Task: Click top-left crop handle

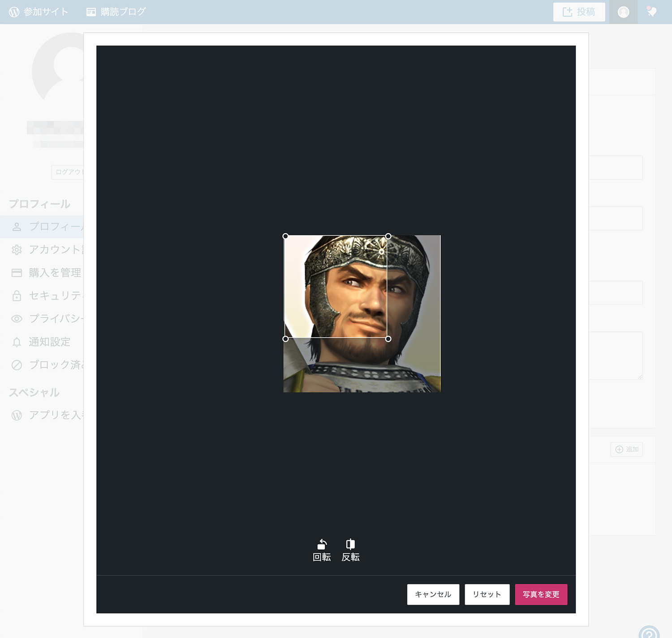Action: point(285,236)
